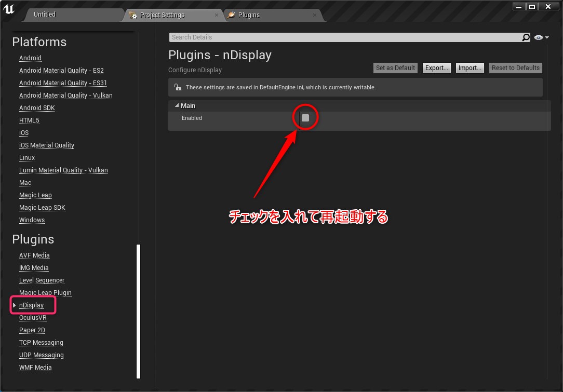Open TCP Messaging plugin settings
The image size is (563, 392).
pyautogui.click(x=41, y=343)
